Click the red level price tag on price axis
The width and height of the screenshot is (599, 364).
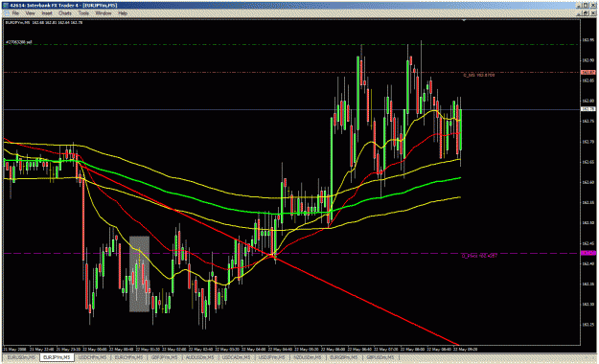[x=587, y=72]
